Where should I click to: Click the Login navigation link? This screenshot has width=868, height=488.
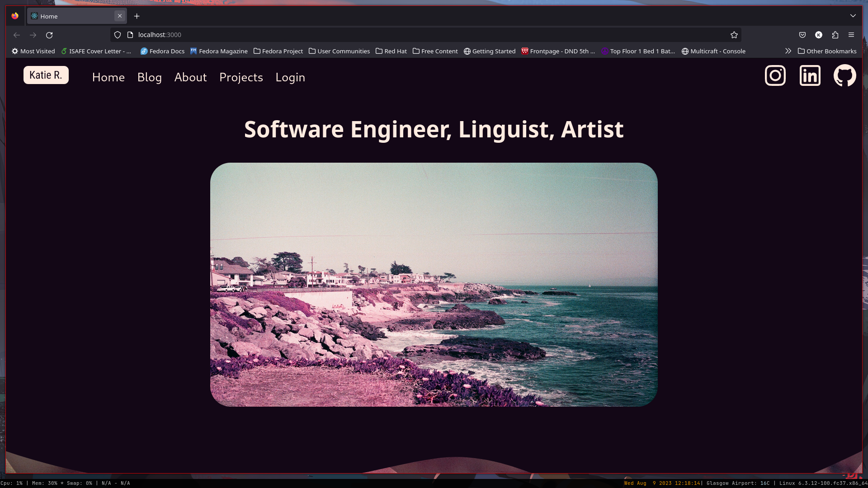click(x=290, y=77)
